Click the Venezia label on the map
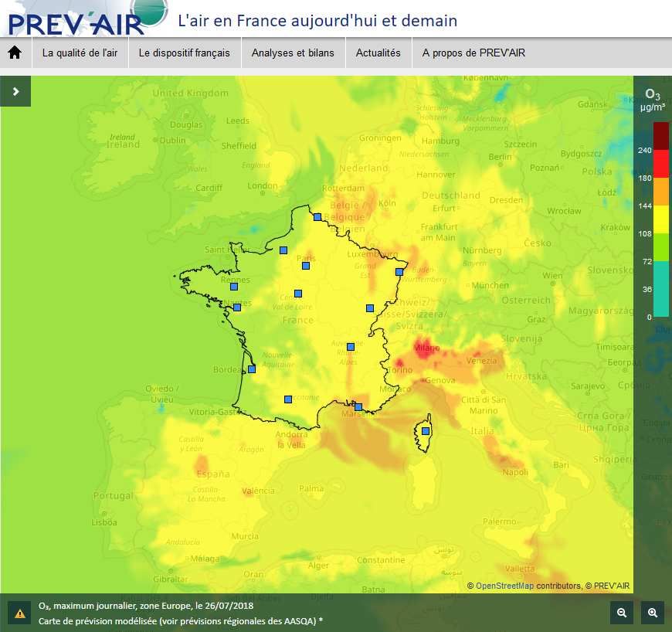This screenshot has width=672, height=632. pyautogui.click(x=482, y=361)
